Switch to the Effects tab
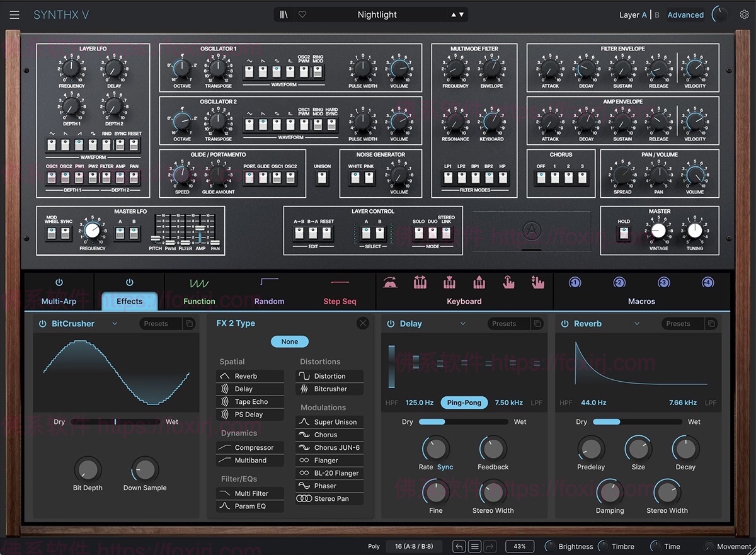 129,301
